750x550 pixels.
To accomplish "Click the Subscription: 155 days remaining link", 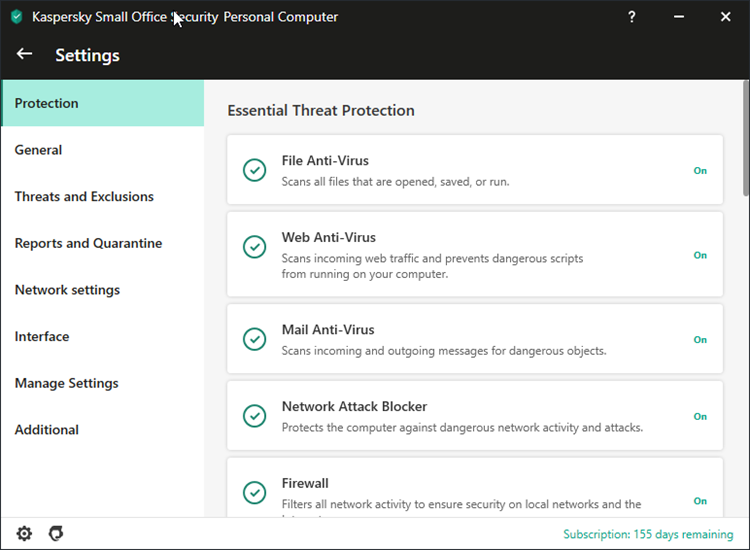I will tap(648, 534).
